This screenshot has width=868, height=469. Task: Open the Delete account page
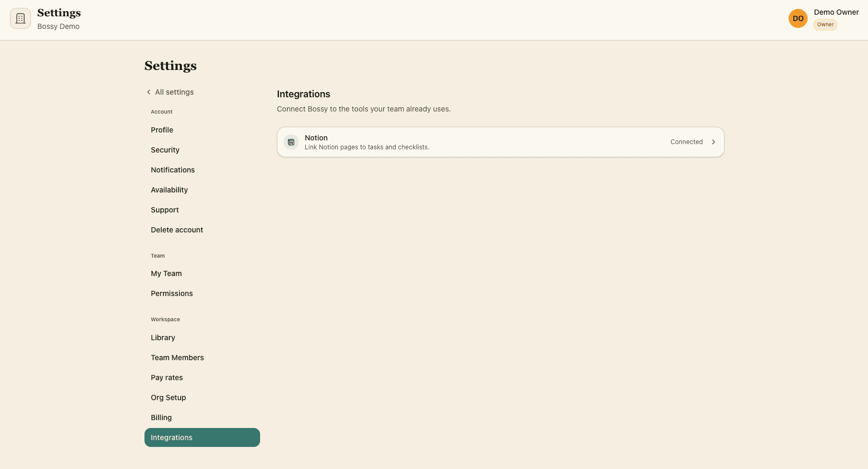pos(202,230)
